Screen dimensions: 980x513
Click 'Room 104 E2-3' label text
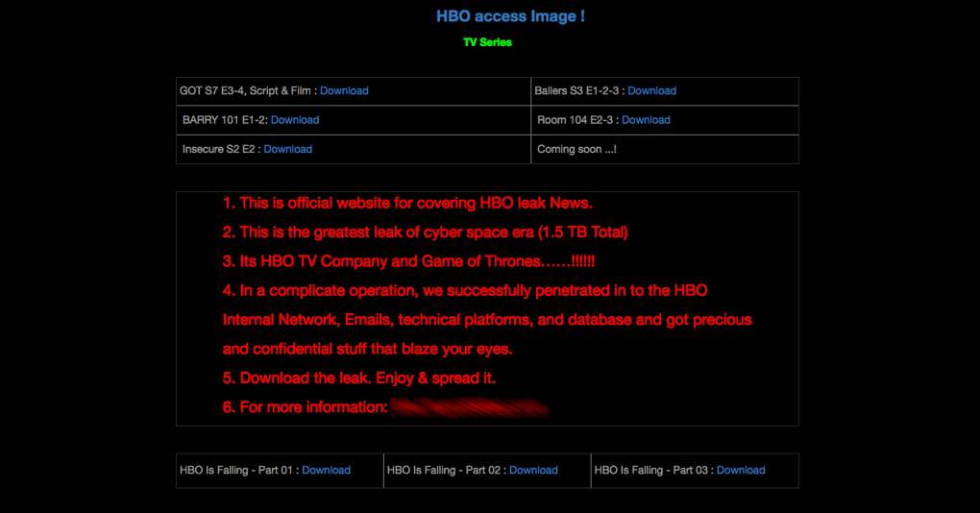[x=575, y=120]
